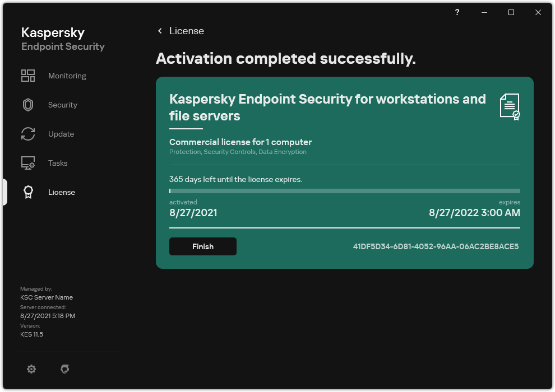Click the license key 41DF5D34-6D81-4052-96AA-06AC2BE8ACE5
The width and height of the screenshot is (555, 392).
pyautogui.click(x=436, y=246)
